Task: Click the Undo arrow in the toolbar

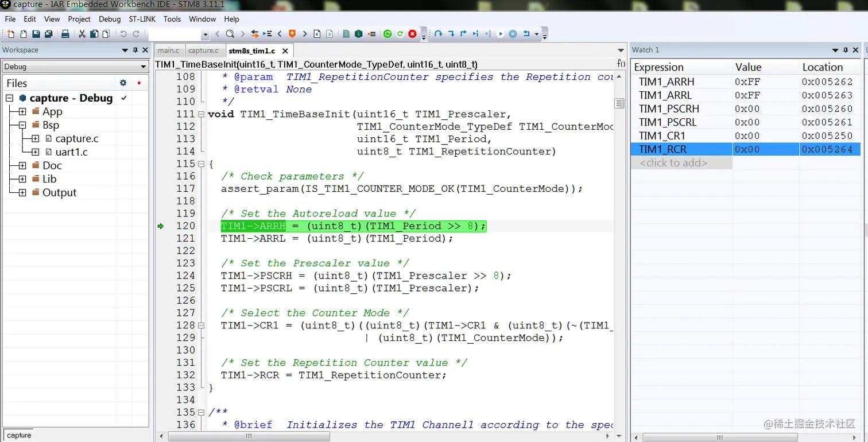Action: [x=123, y=34]
